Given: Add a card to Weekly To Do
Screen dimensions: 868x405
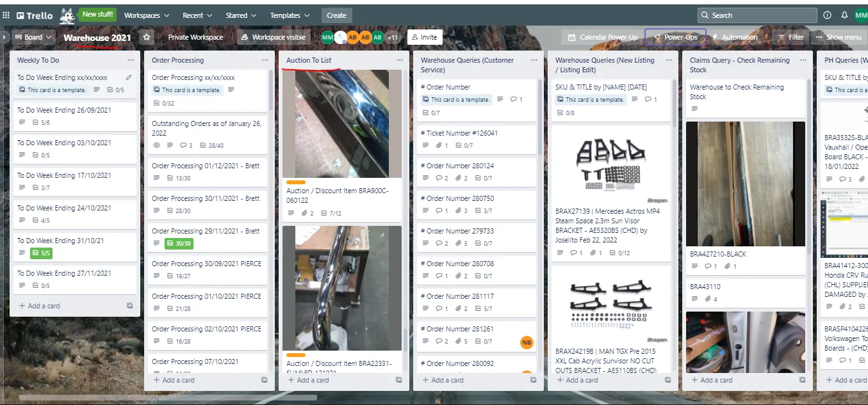Looking at the screenshot, I should [x=40, y=306].
